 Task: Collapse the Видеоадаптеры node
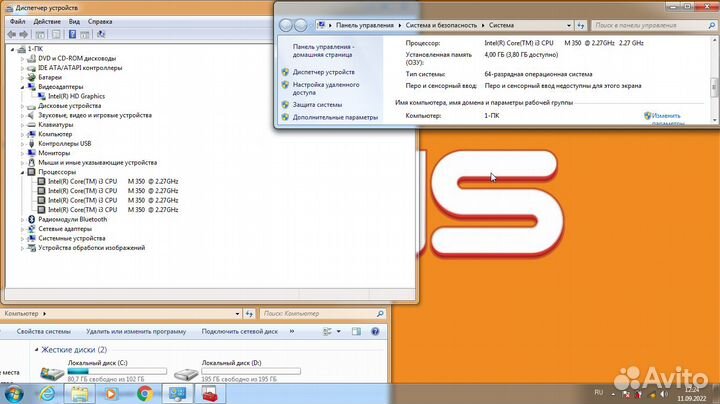tap(22, 87)
